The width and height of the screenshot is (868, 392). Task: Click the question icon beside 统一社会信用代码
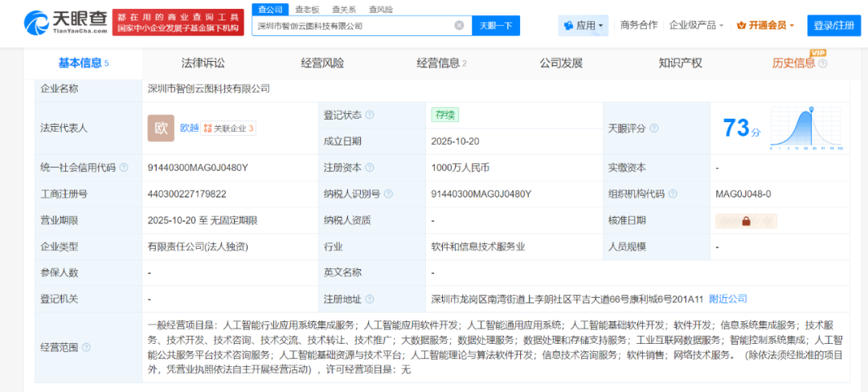coord(124,168)
